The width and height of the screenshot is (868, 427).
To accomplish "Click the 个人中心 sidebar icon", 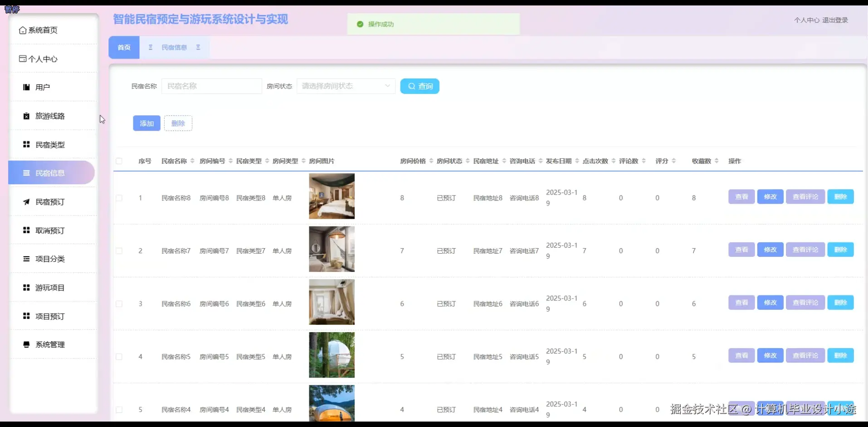I will pos(23,59).
